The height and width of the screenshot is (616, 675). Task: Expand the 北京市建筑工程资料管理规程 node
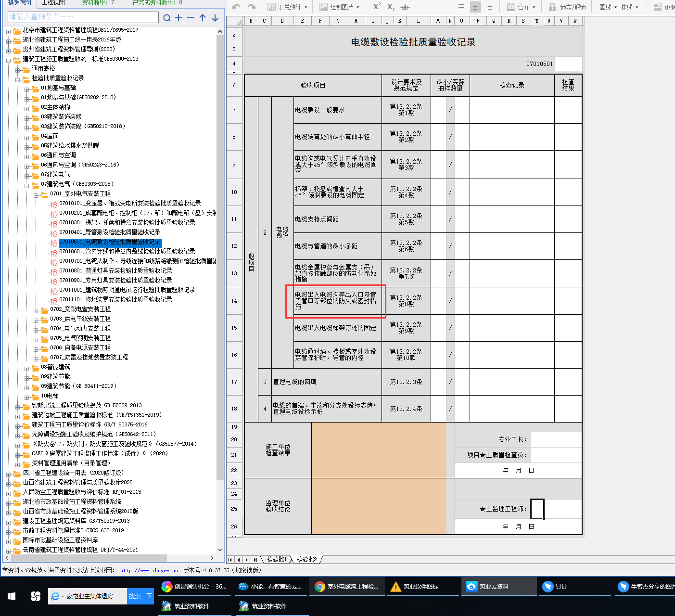pos(8,31)
